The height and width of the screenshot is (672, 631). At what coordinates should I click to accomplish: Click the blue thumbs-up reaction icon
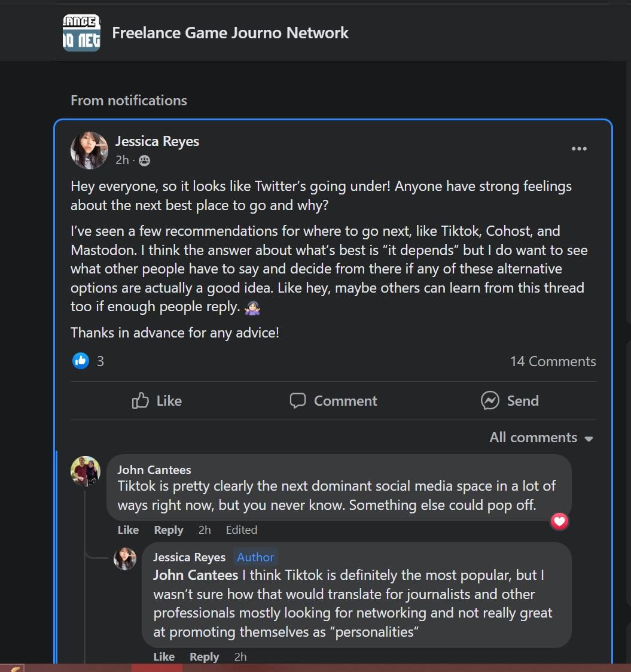(81, 360)
